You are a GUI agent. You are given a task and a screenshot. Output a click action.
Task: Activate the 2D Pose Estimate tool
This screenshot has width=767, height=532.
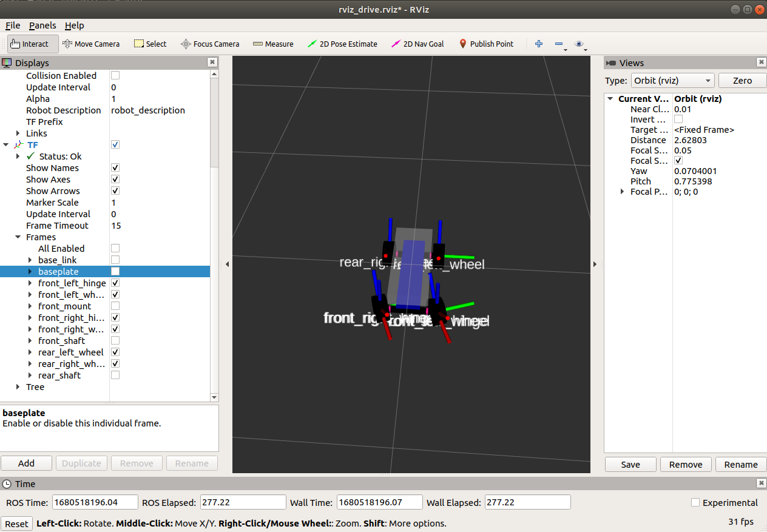[x=342, y=44]
